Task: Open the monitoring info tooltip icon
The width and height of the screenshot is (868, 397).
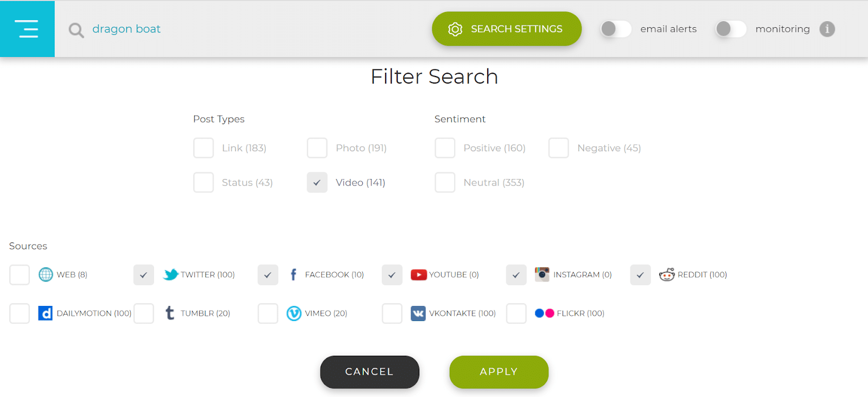Action: pos(827,29)
